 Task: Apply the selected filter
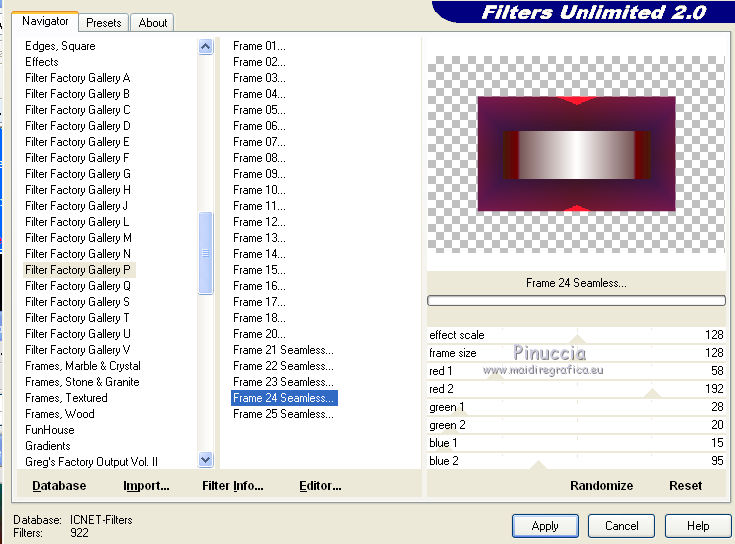coord(545,526)
